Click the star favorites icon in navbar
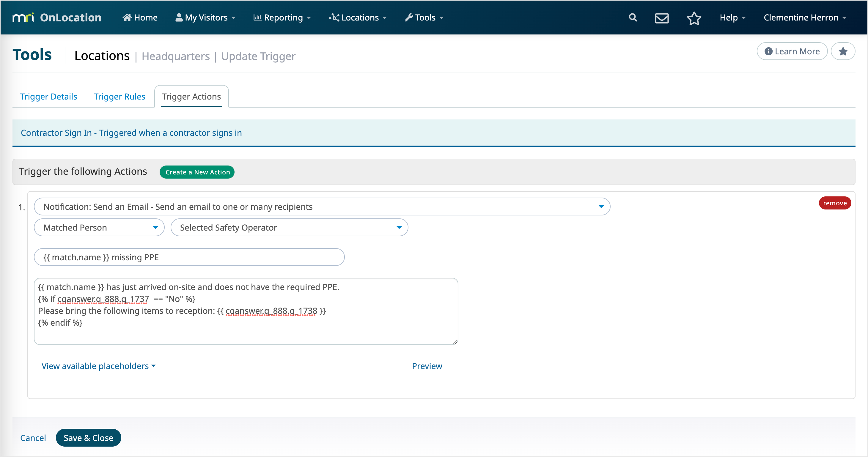Viewport: 868px width, 457px height. pos(694,18)
